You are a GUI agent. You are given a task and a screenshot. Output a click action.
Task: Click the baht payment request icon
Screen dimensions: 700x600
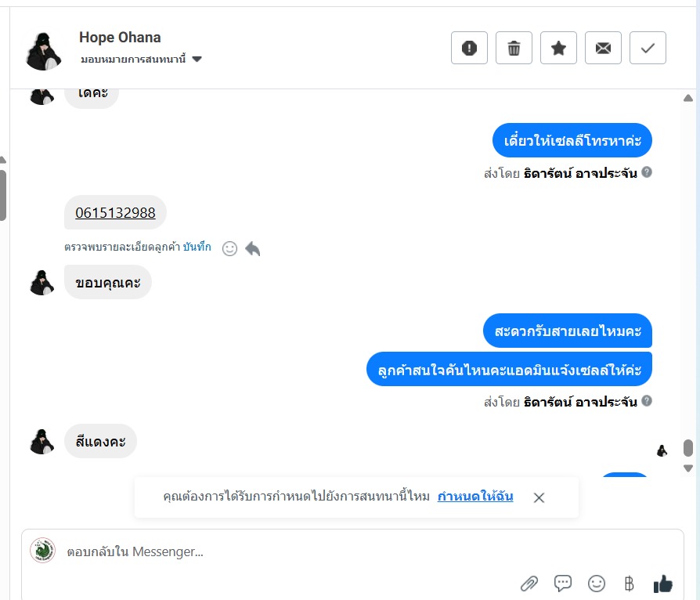tap(629, 583)
